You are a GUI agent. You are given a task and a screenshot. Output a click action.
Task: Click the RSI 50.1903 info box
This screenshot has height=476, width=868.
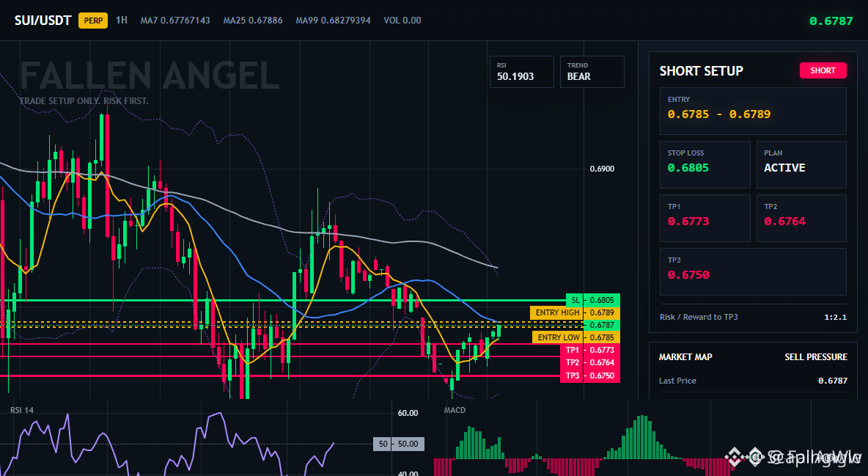[x=521, y=72]
